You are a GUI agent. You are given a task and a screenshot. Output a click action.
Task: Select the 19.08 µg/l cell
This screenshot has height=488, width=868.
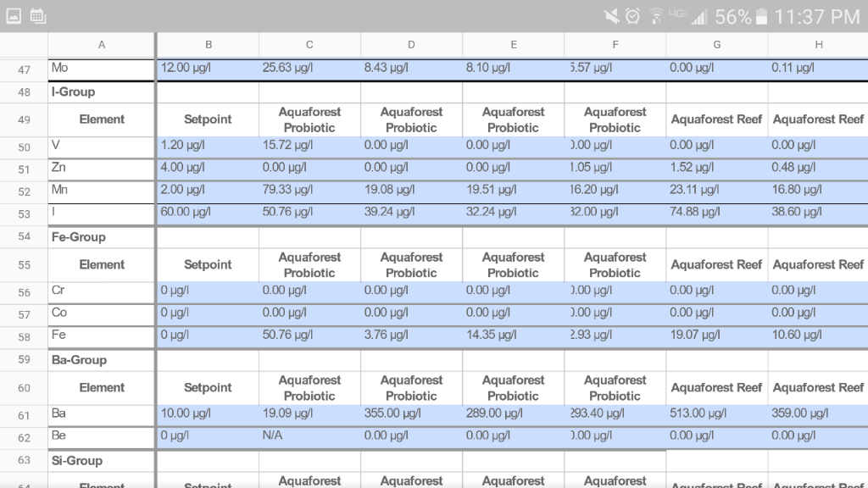coord(411,191)
